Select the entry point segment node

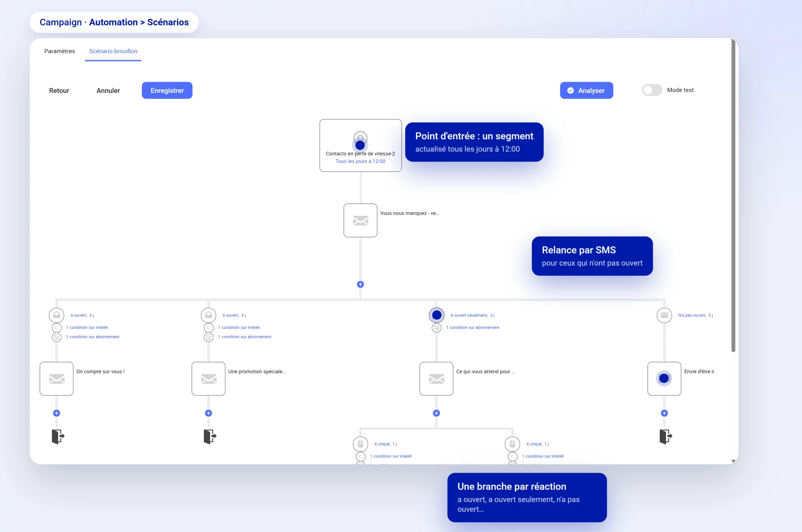click(360, 145)
